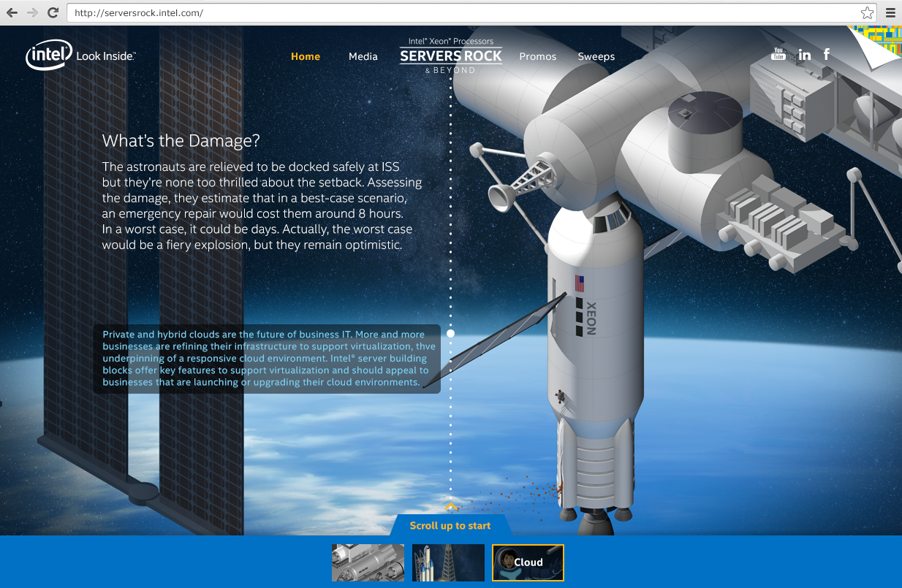Viewport: 902px width, 588px height.
Task: Select the rocket engines thumbnail
Action: coord(368,562)
